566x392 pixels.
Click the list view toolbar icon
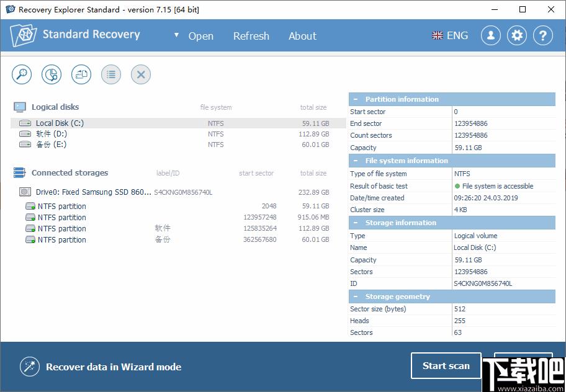tap(111, 74)
